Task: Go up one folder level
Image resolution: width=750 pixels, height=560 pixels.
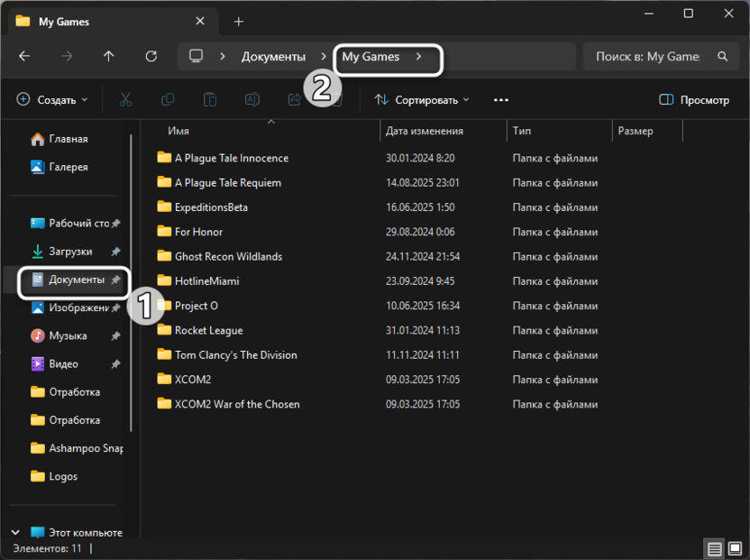Action: [109, 56]
